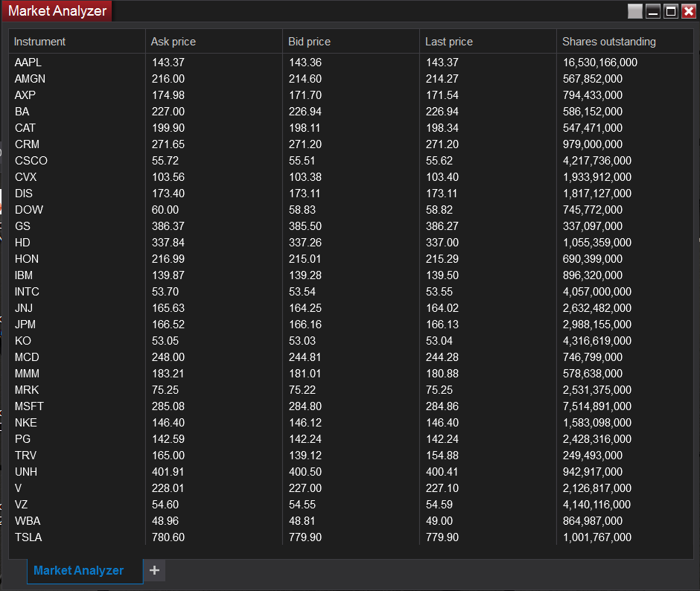Screen dimensions: 700x591
Task: Click MSFT shares outstanding 7,514,891,000
Action: 597,406
